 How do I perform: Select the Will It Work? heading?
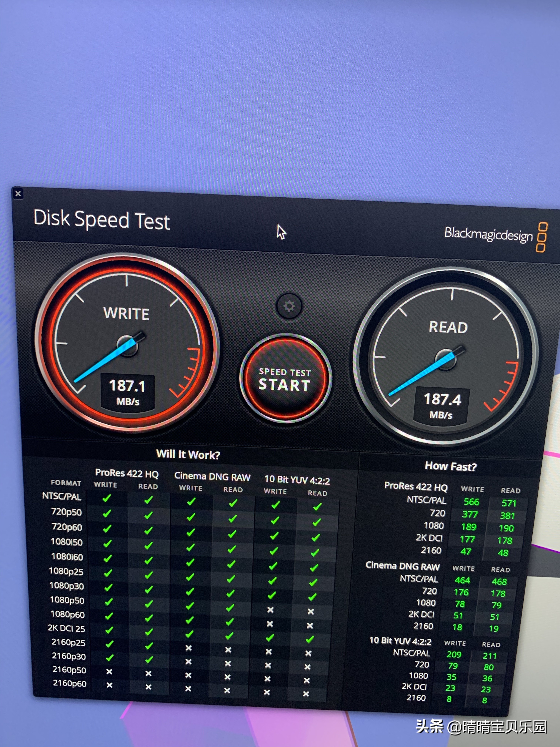point(188,454)
